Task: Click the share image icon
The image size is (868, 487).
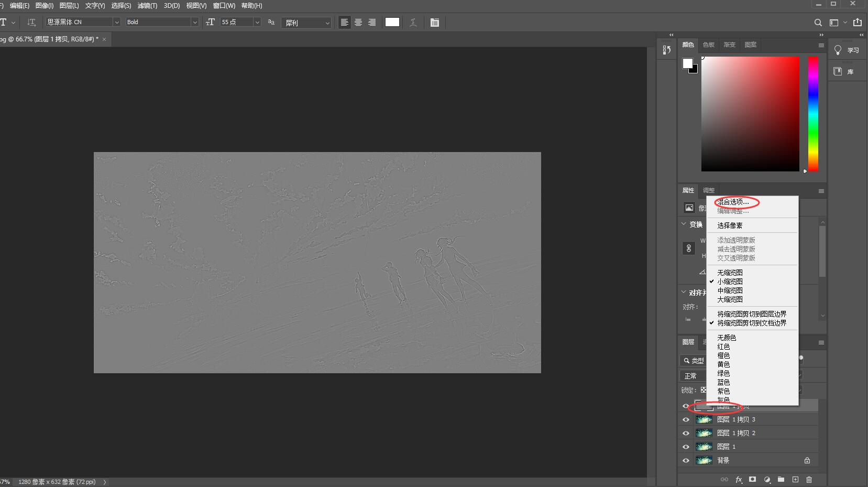Action: point(858,22)
